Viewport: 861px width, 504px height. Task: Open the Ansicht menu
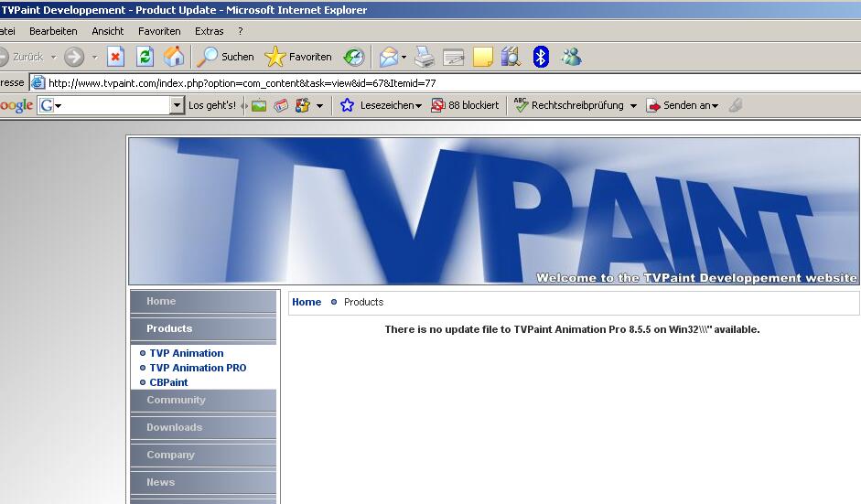pos(108,31)
